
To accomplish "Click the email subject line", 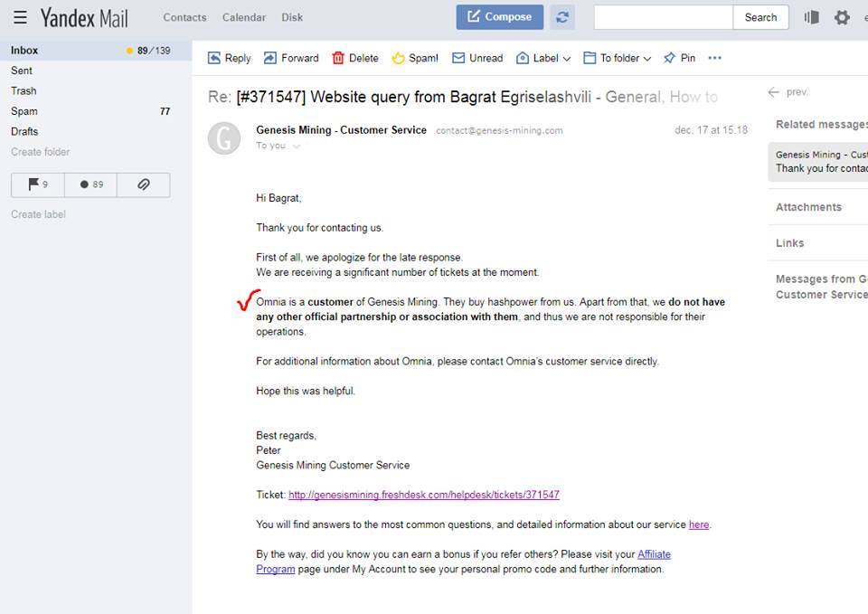I will [x=463, y=97].
